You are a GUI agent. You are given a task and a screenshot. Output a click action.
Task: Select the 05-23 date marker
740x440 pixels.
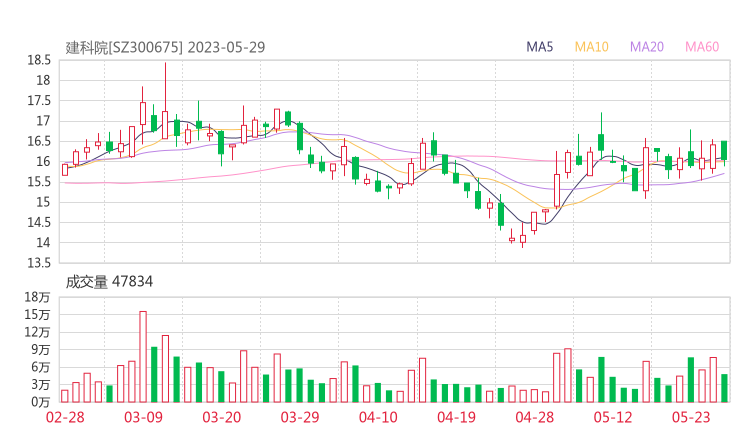coord(691,418)
